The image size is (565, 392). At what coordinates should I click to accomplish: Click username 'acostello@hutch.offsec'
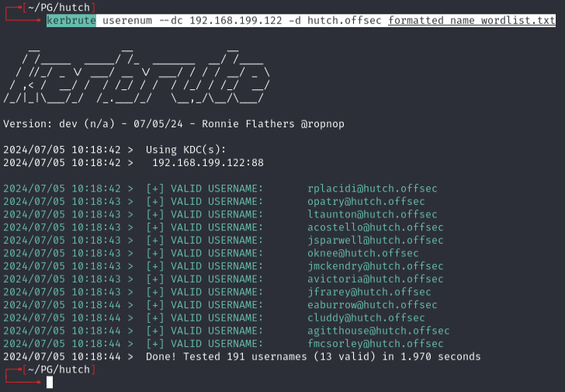376,227
